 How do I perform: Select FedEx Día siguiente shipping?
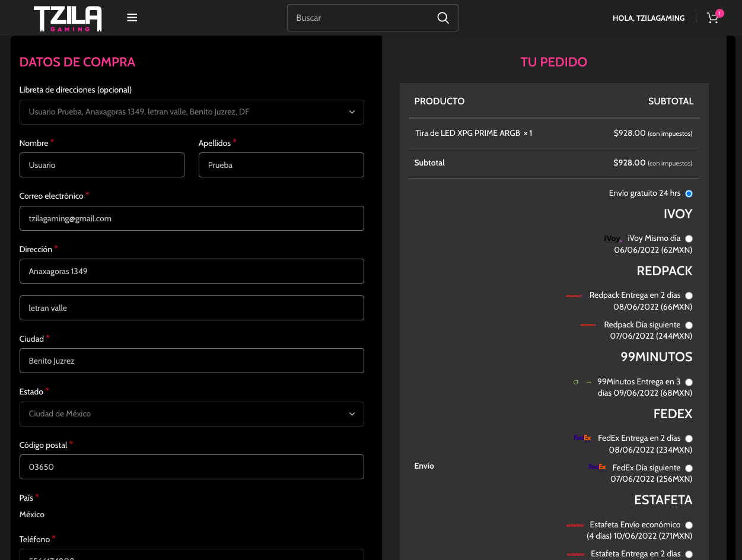click(x=689, y=468)
